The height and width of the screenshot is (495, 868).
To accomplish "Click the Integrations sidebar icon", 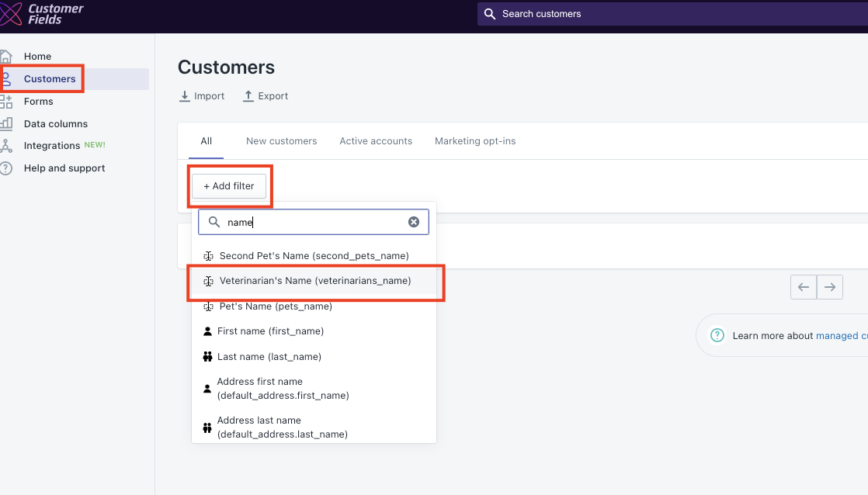I will [x=6, y=145].
